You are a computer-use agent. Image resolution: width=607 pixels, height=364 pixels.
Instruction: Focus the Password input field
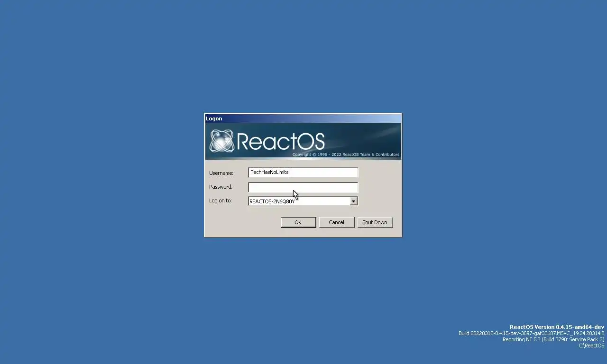pyautogui.click(x=303, y=187)
